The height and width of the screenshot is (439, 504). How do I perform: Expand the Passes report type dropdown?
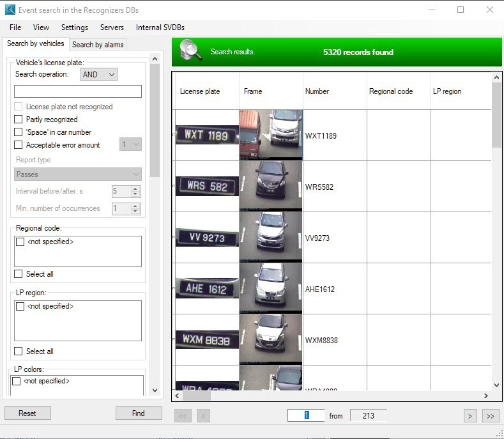click(x=78, y=174)
